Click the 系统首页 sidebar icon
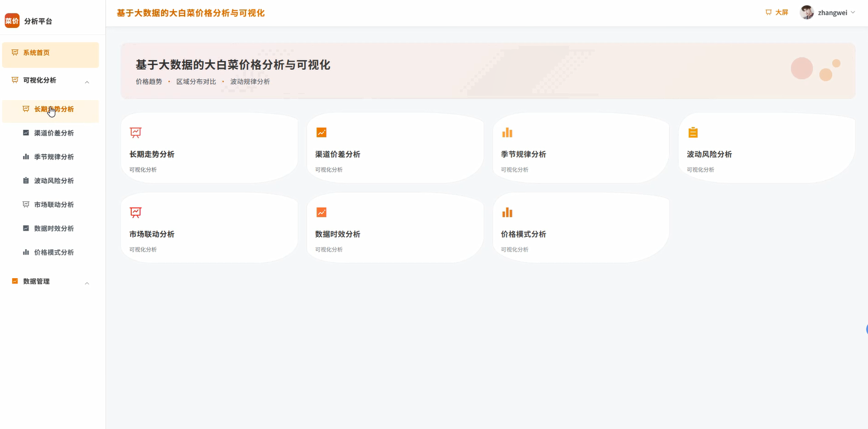This screenshot has width=868, height=429. click(15, 52)
